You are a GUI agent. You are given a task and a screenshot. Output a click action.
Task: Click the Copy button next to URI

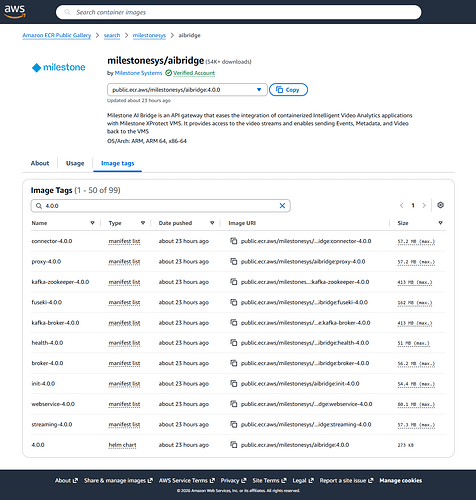[288, 90]
